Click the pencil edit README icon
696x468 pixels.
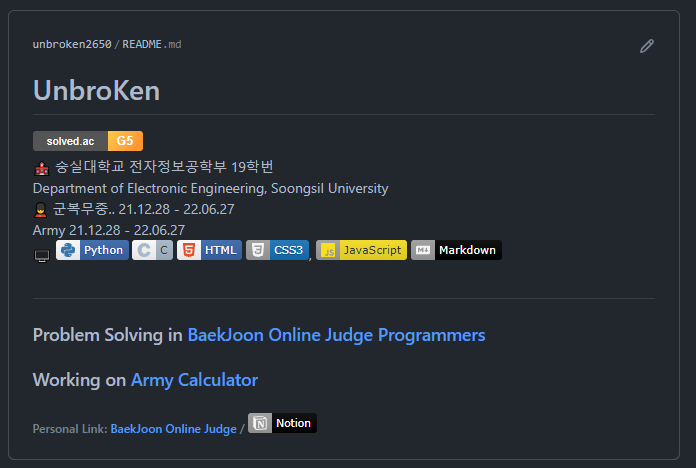pos(647,46)
